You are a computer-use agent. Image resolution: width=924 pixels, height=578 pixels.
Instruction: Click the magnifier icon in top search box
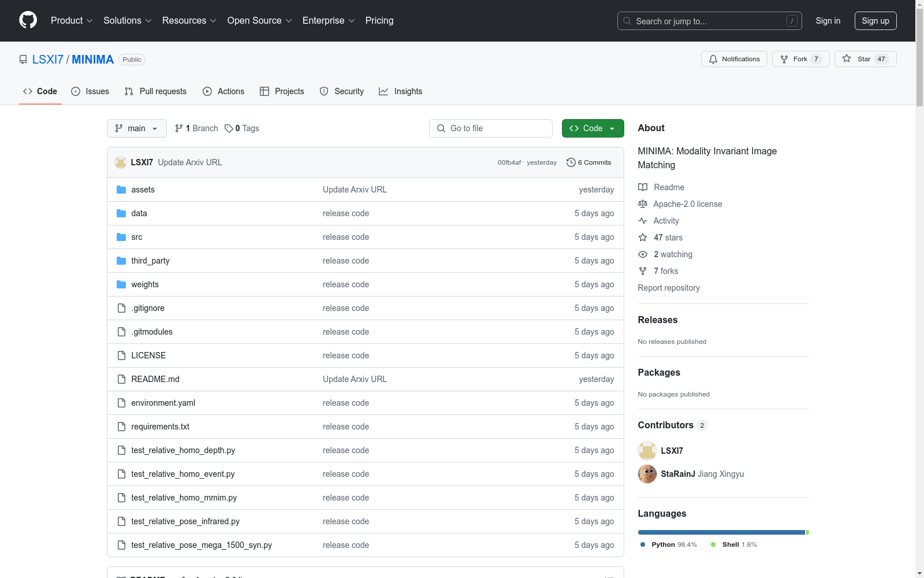(x=627, y=21)
